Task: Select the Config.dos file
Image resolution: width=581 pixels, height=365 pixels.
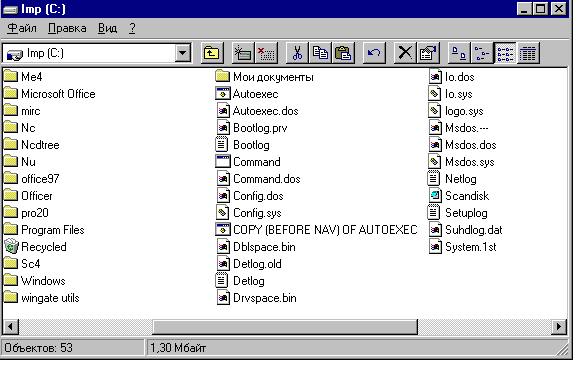Action: [x=250, y=196]
